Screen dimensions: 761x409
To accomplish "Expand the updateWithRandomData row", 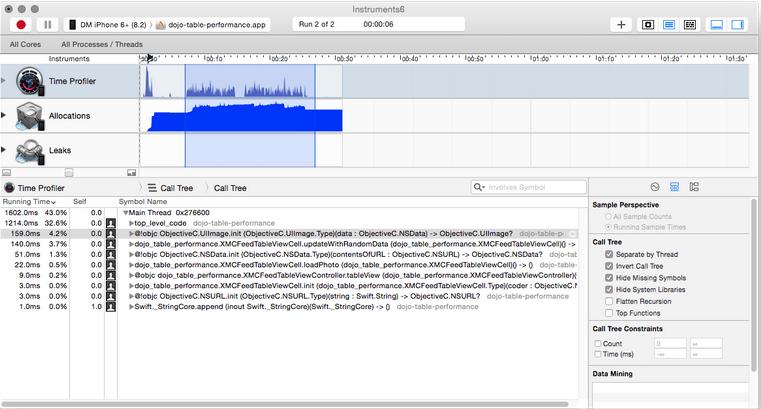I will (x=131, y=244).
